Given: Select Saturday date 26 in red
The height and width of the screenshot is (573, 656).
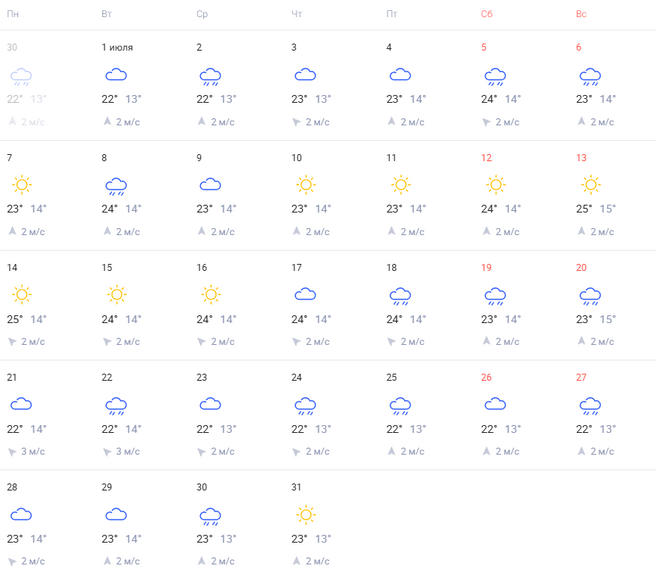Looking at the screenshot, I should tap(486, 377).
